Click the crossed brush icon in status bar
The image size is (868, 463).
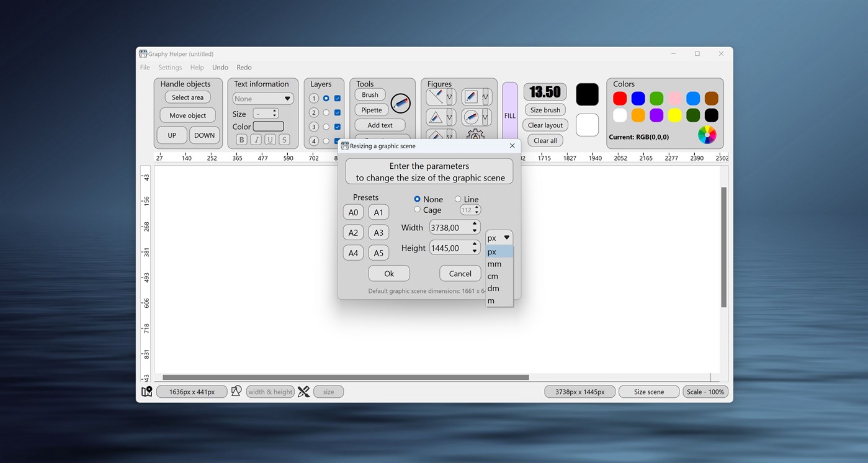pos(303,392)
